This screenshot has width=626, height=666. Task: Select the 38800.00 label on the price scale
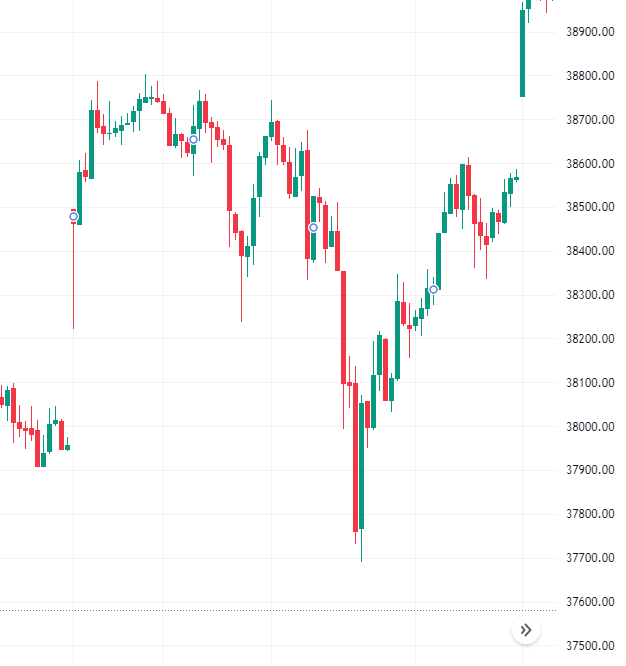(589, 76)
